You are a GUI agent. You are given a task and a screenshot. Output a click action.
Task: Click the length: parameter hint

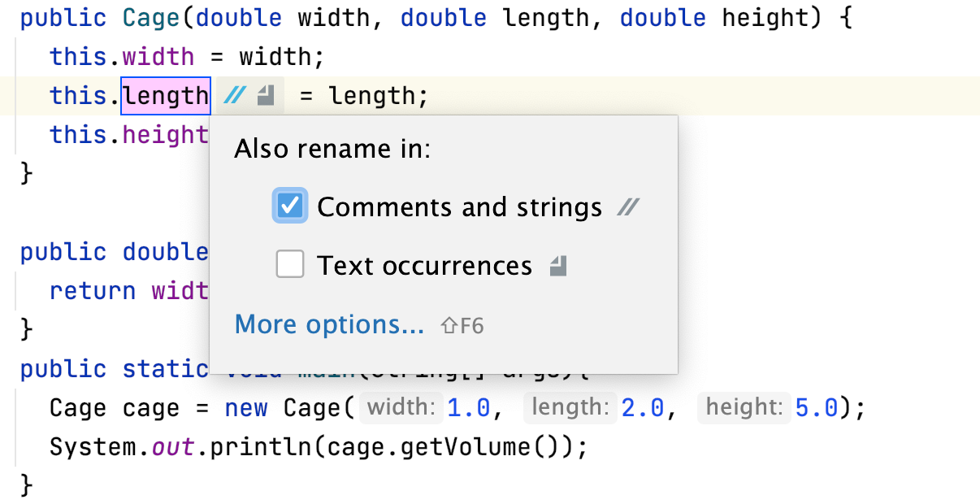569,407
